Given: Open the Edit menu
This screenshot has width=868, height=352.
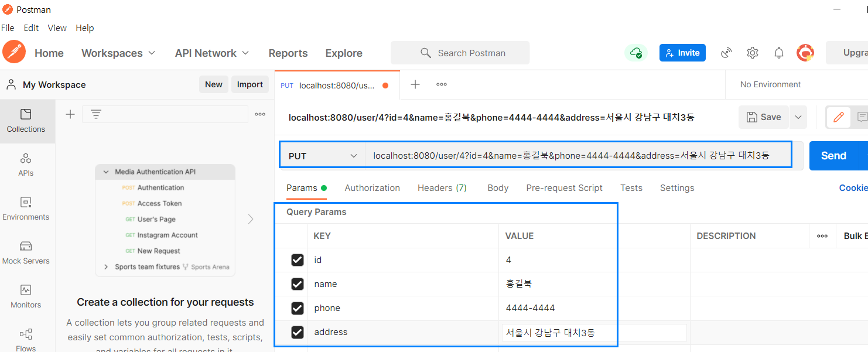Looking at the screenshot, I should (31, 28).
